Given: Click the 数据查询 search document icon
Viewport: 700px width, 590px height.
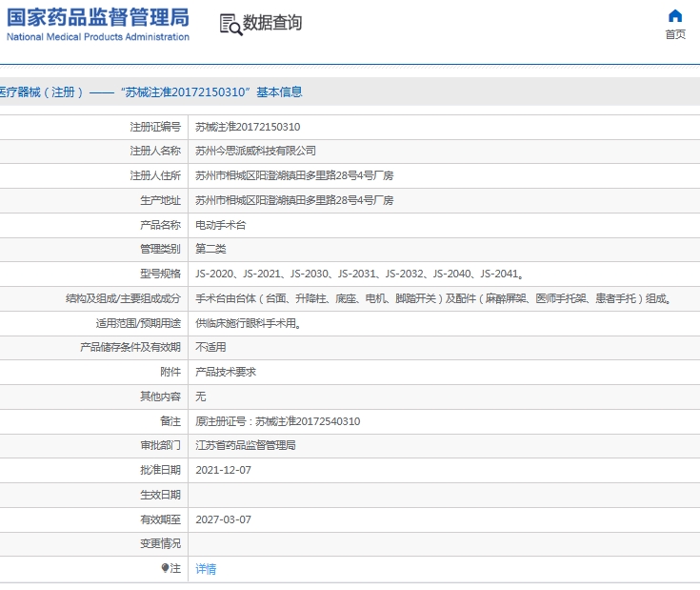Looking at the screenshot, I should click(230, 24).
